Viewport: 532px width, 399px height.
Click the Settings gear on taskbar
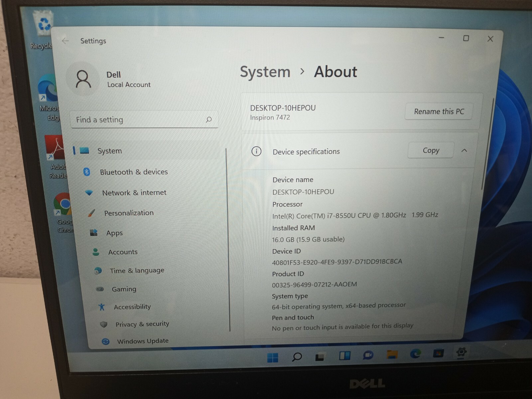tap(461, 352)
